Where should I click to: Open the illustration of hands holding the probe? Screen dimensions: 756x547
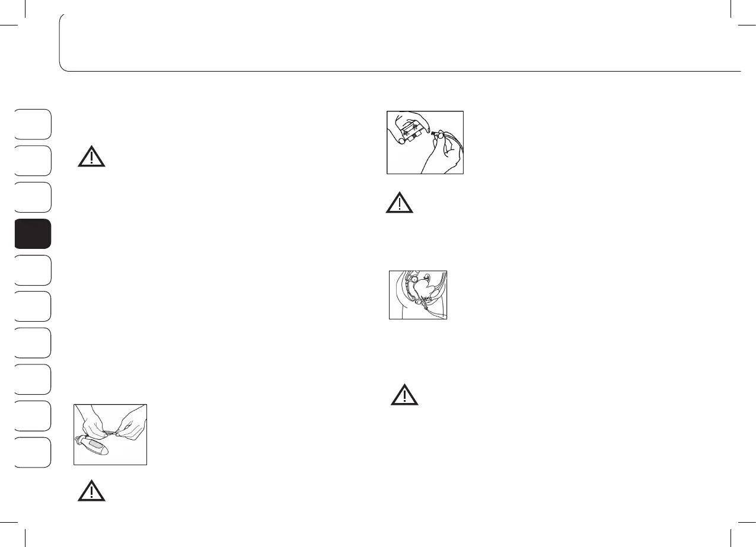click(x=110, y=434)
